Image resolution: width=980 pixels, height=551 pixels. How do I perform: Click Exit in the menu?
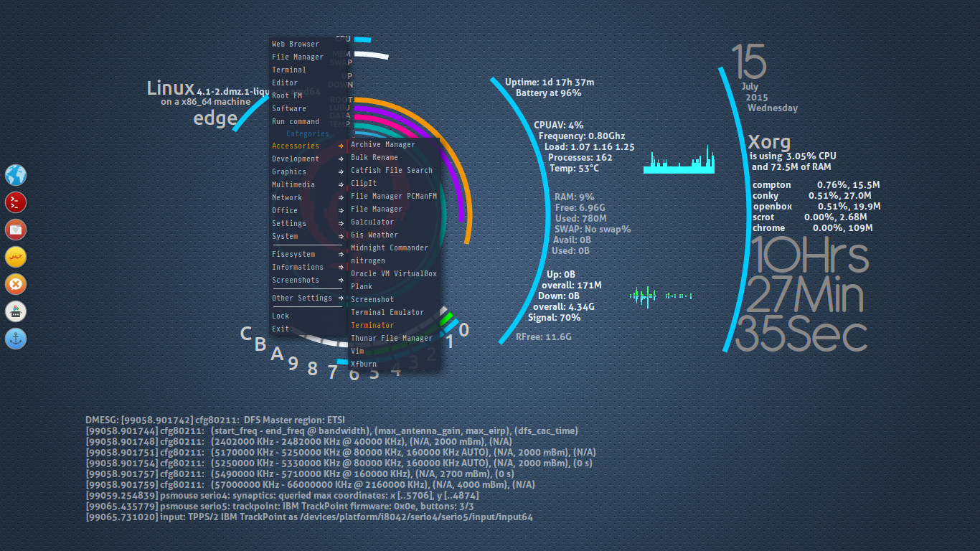click(x=308, y=329)
